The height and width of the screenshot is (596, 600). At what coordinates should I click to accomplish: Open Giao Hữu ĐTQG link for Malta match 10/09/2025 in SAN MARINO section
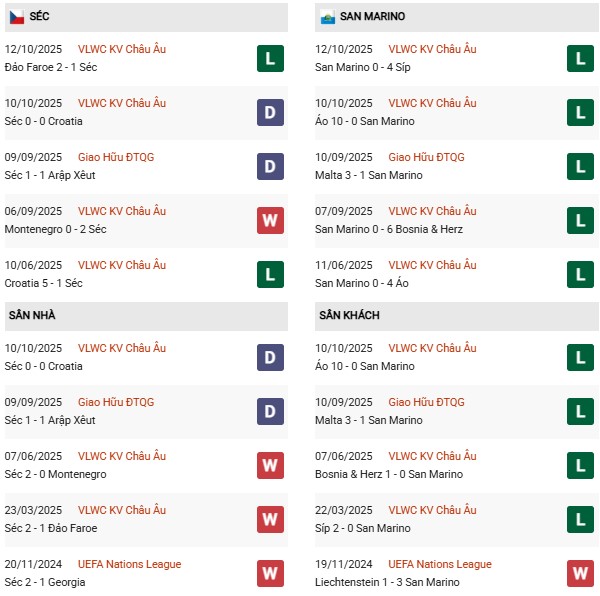(x=426, y=157)
